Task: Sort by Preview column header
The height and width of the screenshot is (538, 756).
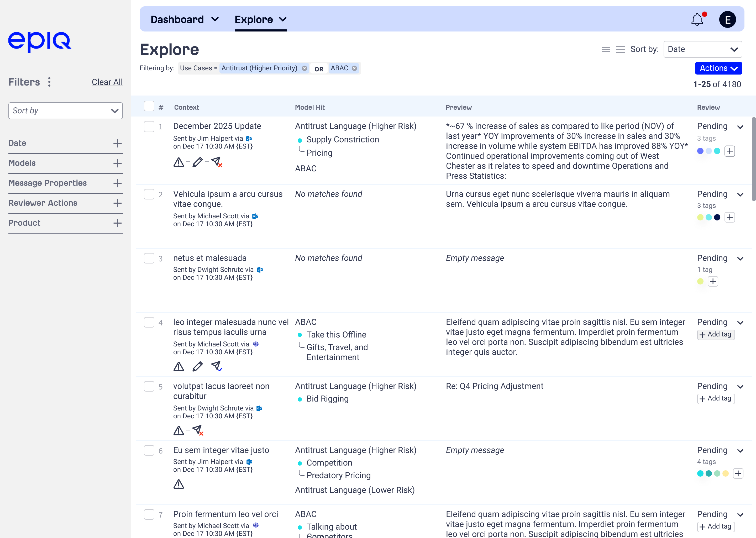Action: pyautogui.click(x=459, y=107)
